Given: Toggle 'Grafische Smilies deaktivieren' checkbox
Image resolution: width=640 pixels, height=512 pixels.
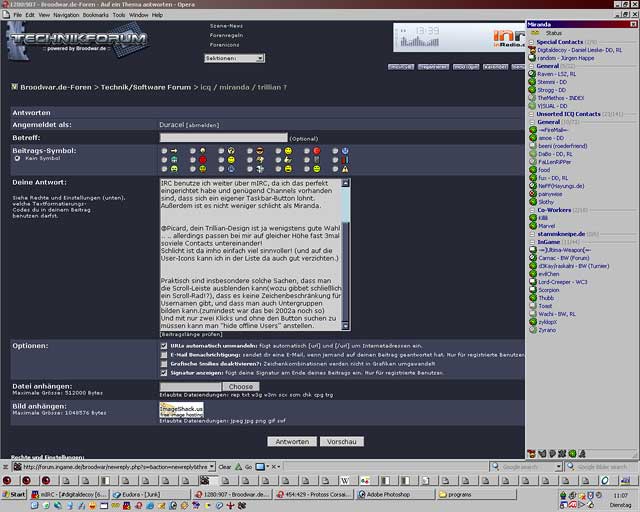Looking at the screenshot, I should (164, 364).
